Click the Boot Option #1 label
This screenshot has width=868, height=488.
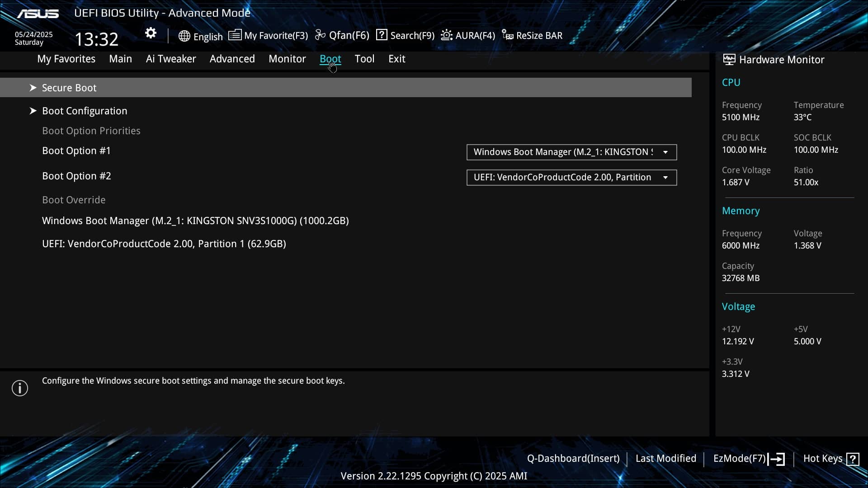point(76,150)
